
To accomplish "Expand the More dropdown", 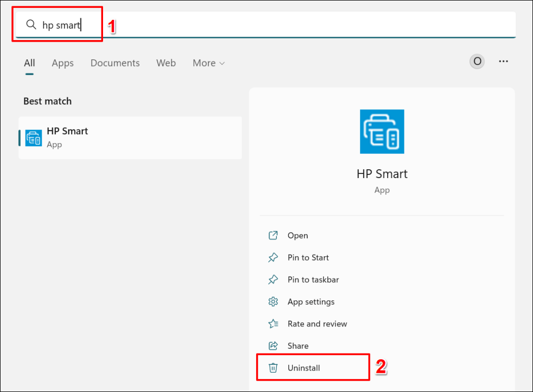I will tap(209, 63).
